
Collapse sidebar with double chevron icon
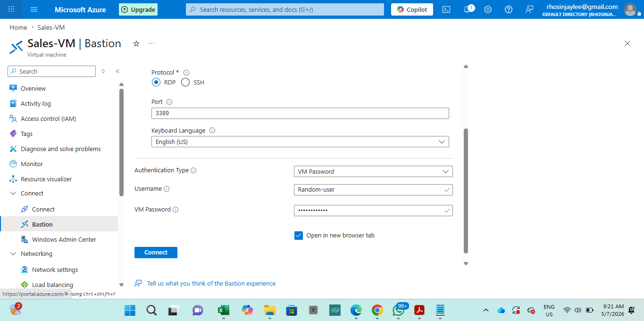[117, 71]
